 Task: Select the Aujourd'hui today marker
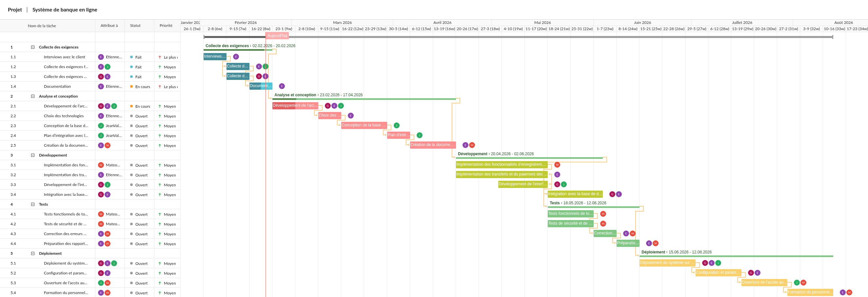click(277, 36)
